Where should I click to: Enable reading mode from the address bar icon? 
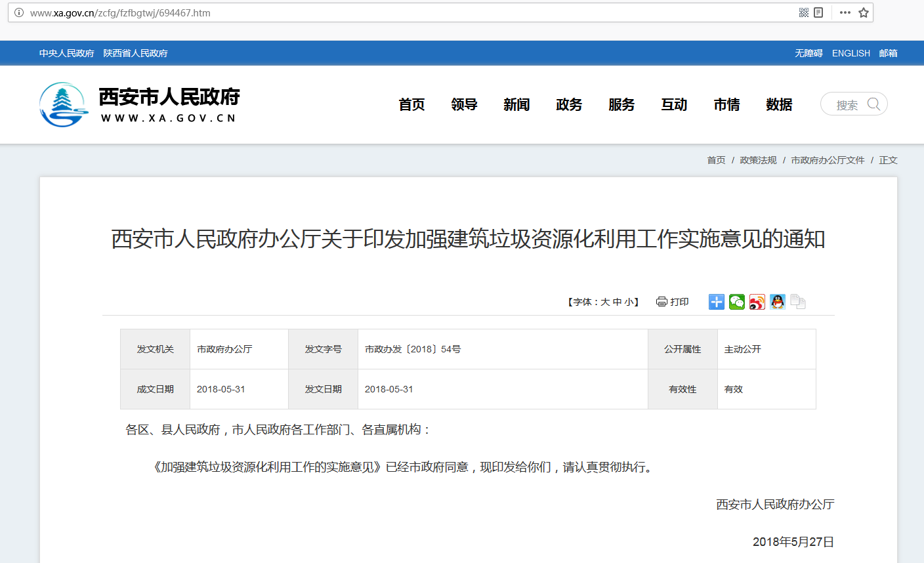point(820,12)
